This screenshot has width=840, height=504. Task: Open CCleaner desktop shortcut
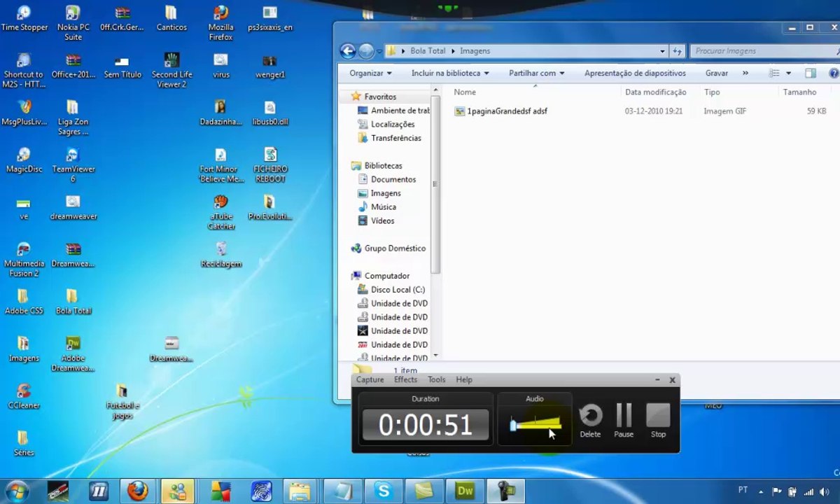click(24, 396)
